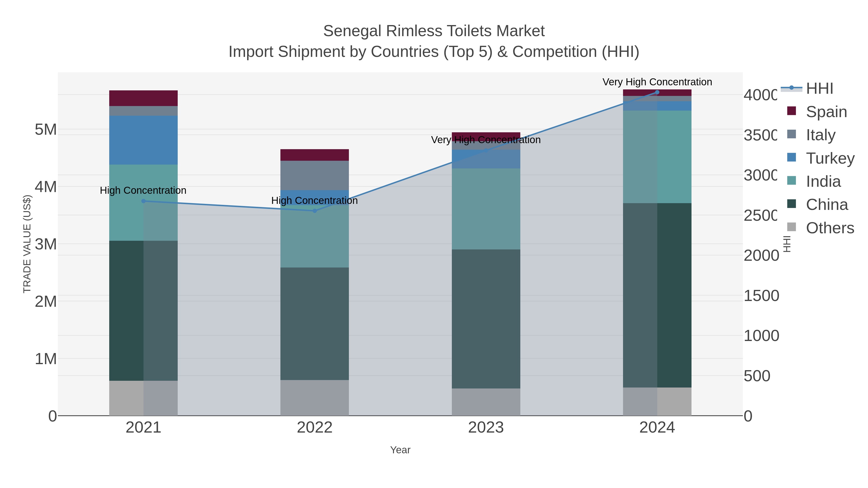
Task: Select the Italy segment in 2022 bar
Action: pyautogui.click(x=315, y=175)
